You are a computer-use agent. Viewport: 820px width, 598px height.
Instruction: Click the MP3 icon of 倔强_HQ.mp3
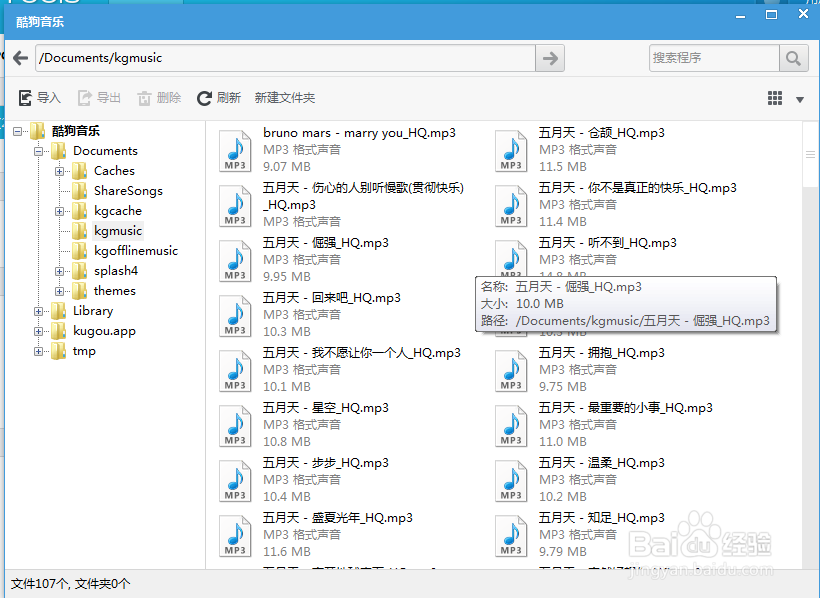235,261
